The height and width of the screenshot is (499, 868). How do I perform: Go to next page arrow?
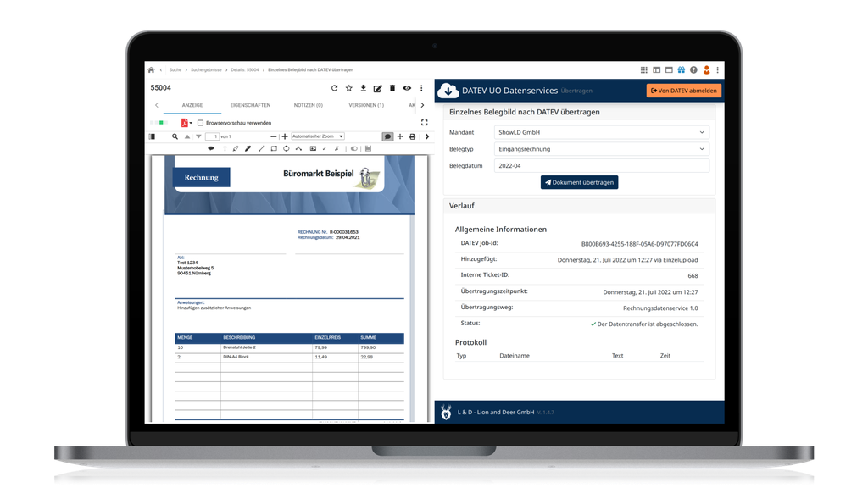pos(198,136)
